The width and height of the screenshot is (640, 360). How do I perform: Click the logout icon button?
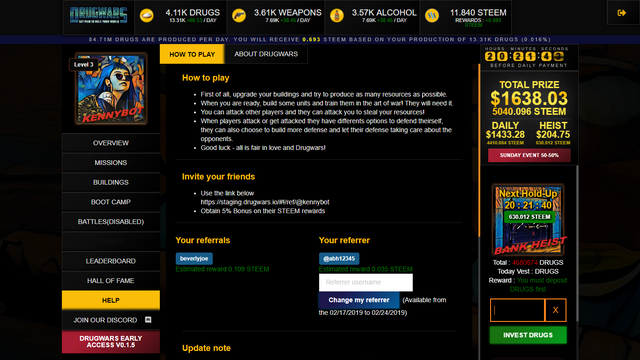pyautogui.click(x=622, y=13)
